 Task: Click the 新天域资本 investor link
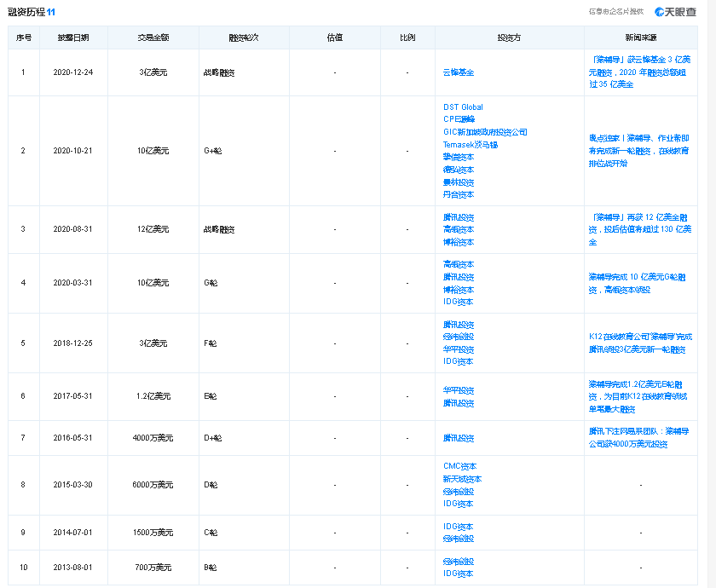(463, 479)
